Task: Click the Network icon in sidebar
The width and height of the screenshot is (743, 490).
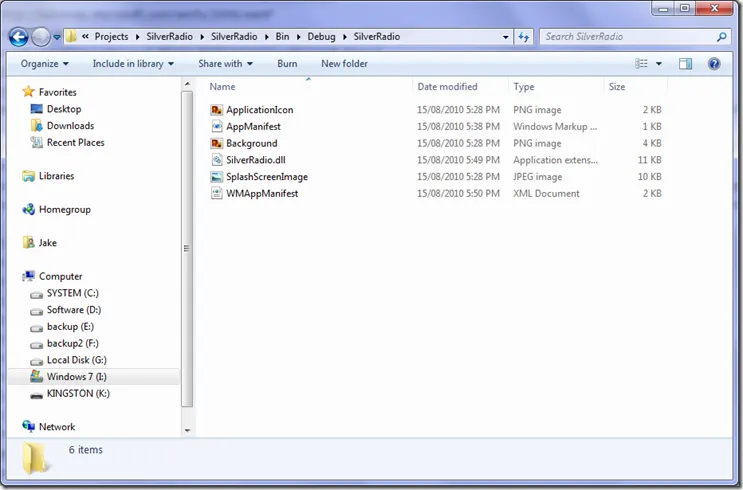Action: click(28, 426)
